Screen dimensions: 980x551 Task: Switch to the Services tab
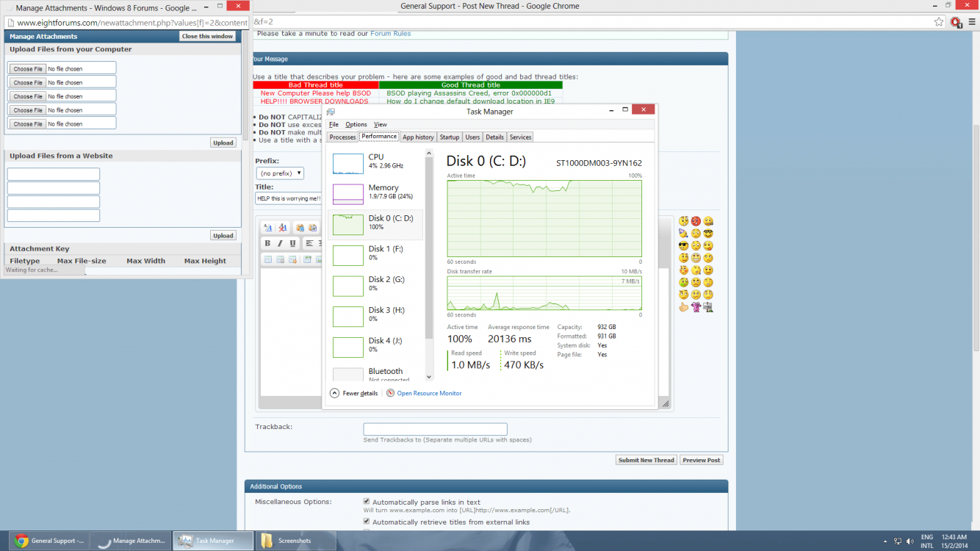click(x=520, y=137)
